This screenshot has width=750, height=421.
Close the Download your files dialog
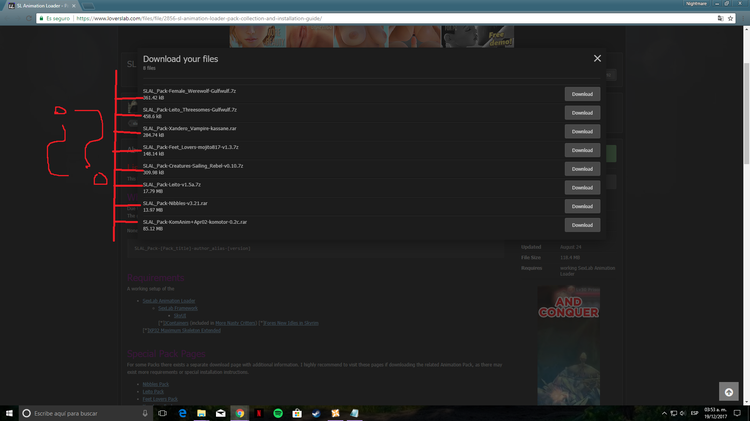pos(597,58)
